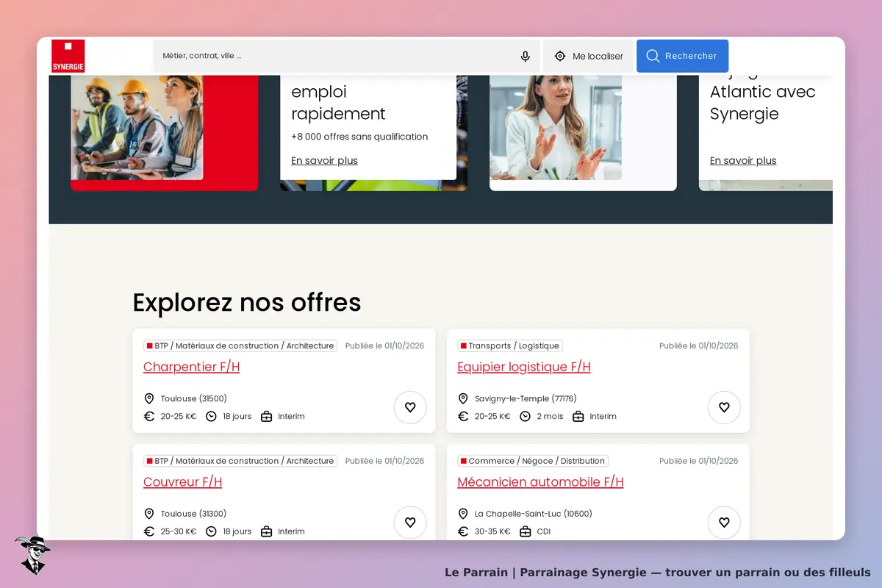Click La Chapelle-Saint-Luc (10600) location text
882x588 pixels.
[x=534, y=514]
